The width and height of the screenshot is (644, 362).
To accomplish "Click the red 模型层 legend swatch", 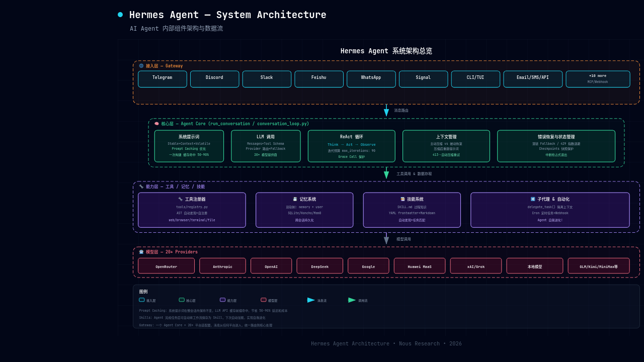I will [264, 300].
